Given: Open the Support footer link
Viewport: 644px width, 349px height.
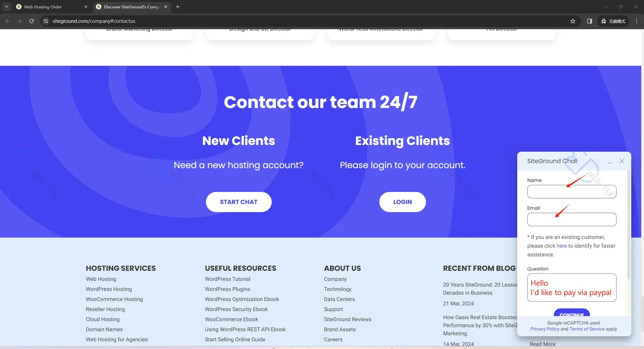Looking at the screenshot, I should coord(333,309).
